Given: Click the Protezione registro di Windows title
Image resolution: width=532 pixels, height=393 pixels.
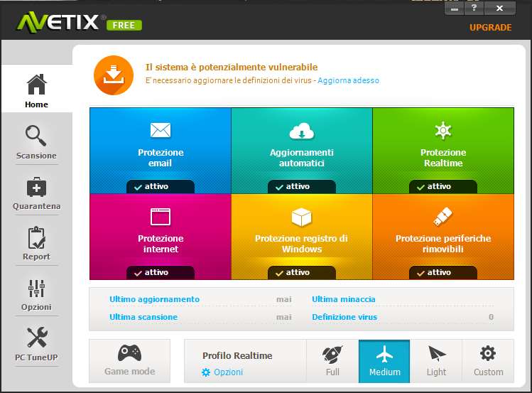Looking at the screenshot, I should [301, 244].
